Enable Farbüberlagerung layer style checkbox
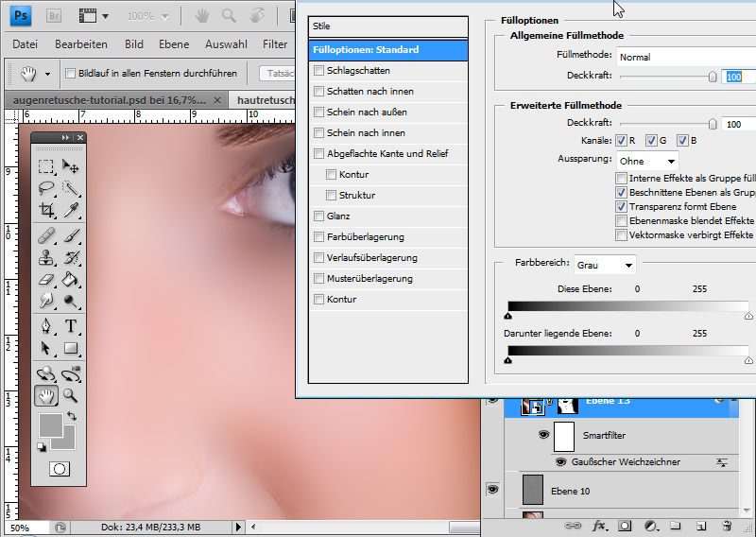The image size is (756, 537). pos(319,237)
